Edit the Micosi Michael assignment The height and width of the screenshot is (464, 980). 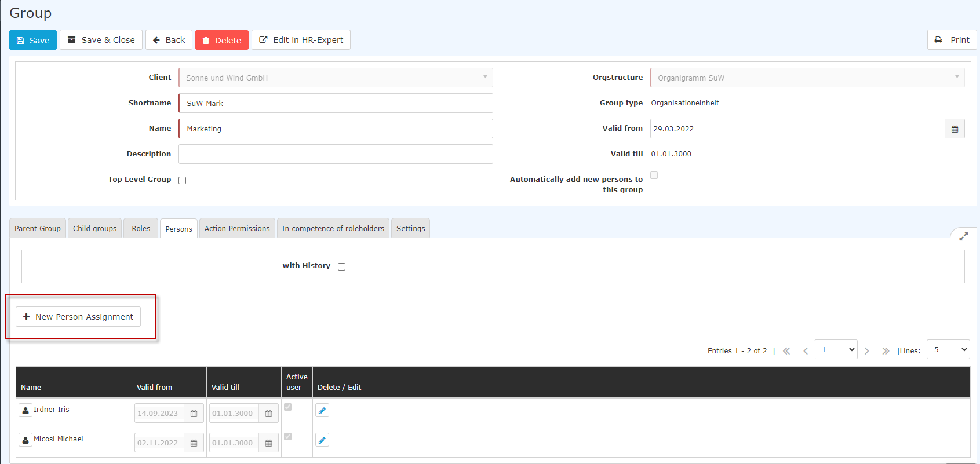[322, 440]
